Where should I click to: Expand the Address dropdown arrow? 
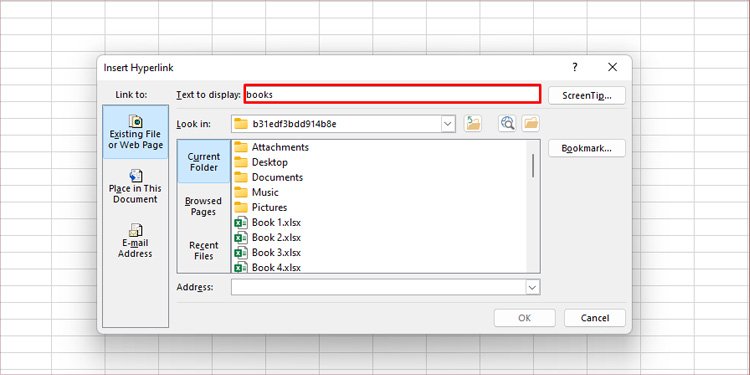coord(532,287)
